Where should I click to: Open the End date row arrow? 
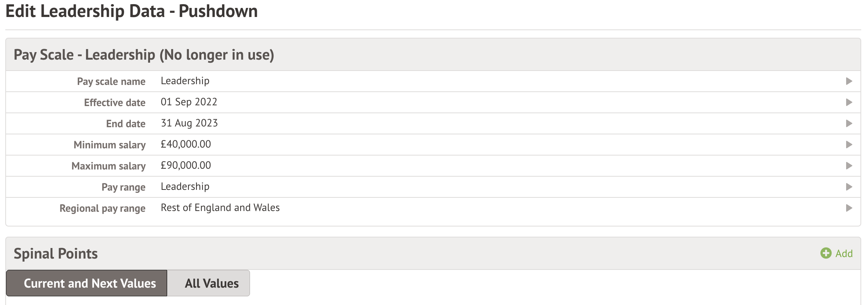tap(849, 123)
